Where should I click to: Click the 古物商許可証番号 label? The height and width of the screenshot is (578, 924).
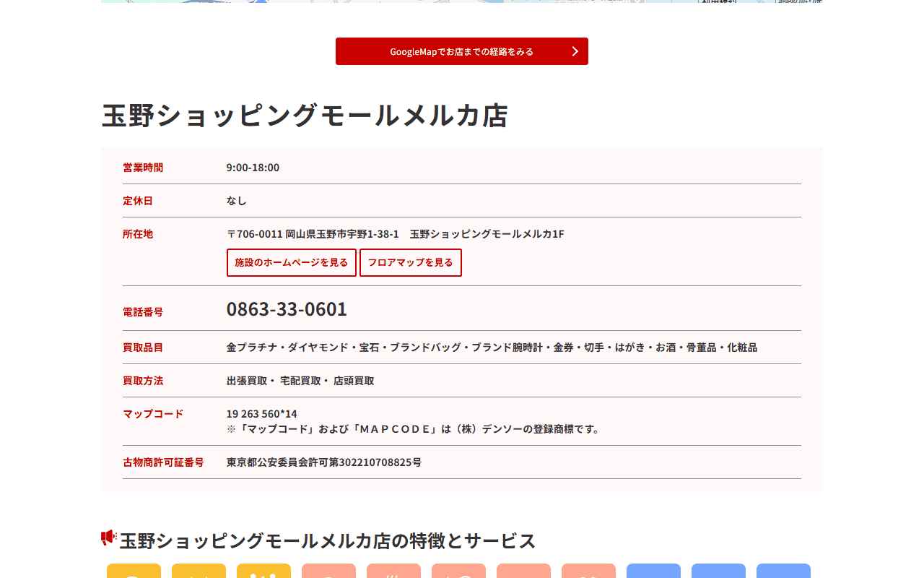tap(163, 462)
